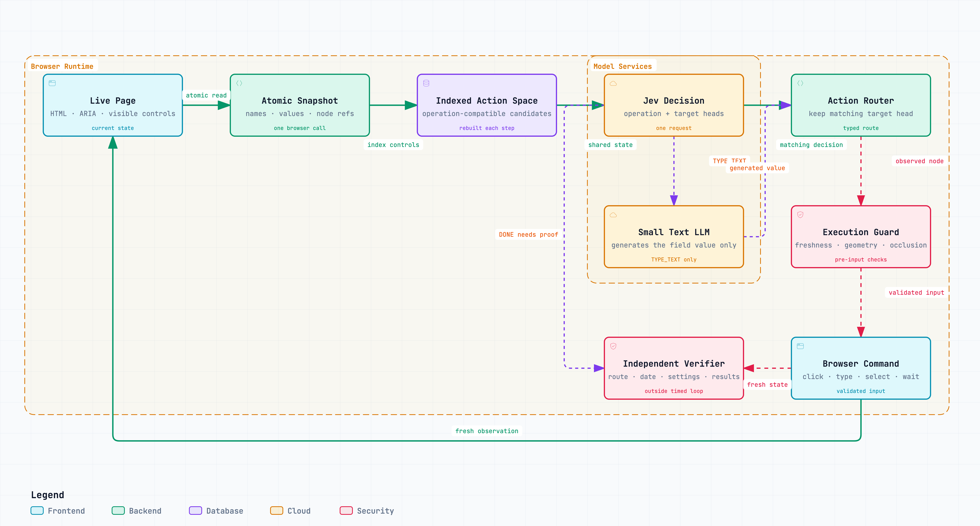Click the browser window icon in Browser Command node
980x526 pixels.
[x=801, y=346]
